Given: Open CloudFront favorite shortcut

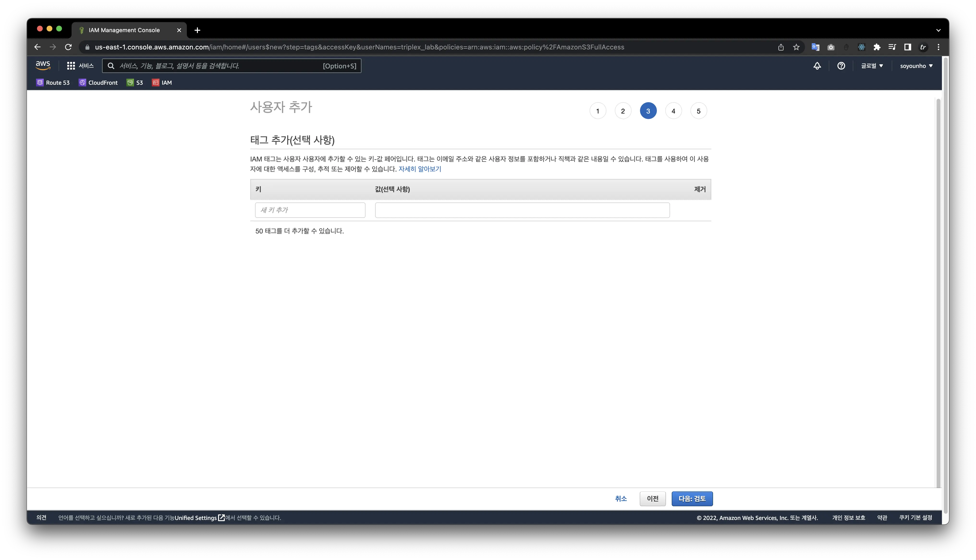Looking at the screenshot, I should 98,83.
